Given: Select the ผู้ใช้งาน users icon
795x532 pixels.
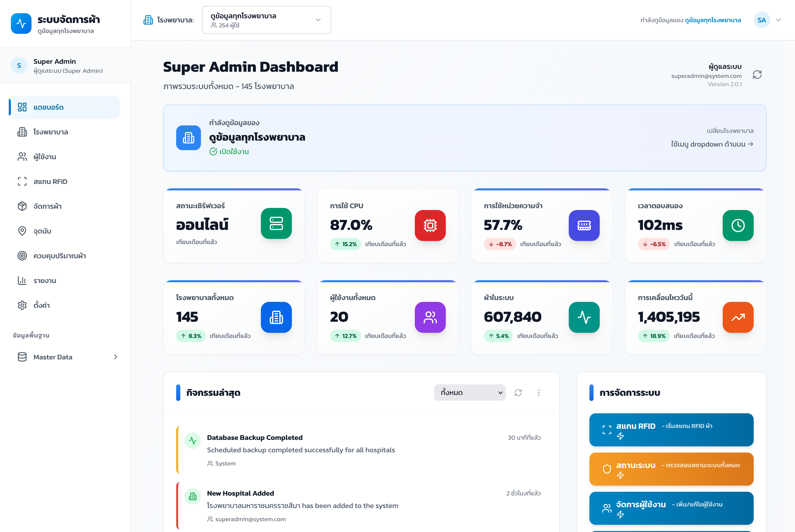Looking at the screenshot, I should click(x=22, y=156).
